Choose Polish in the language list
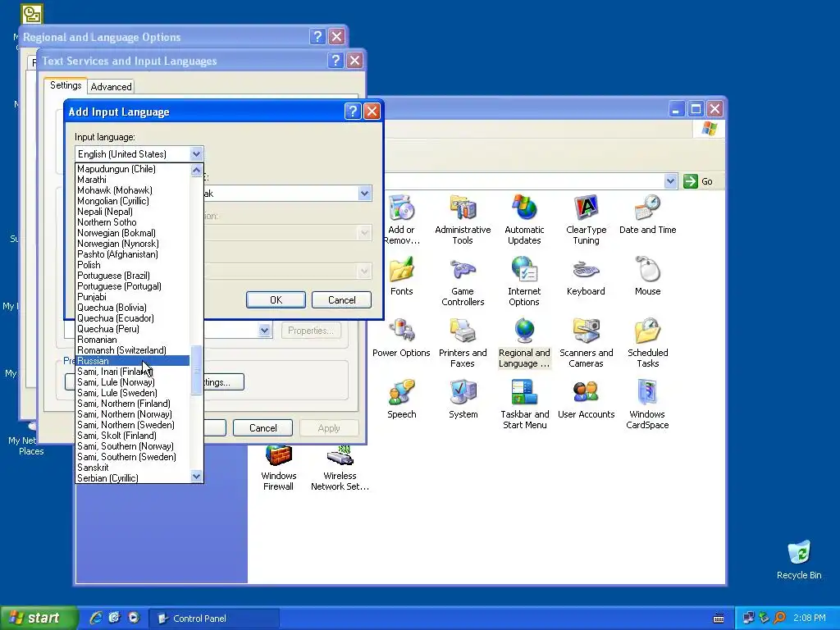Image resolution: width=840 pixels, height=630 pixels. [133, 265]
